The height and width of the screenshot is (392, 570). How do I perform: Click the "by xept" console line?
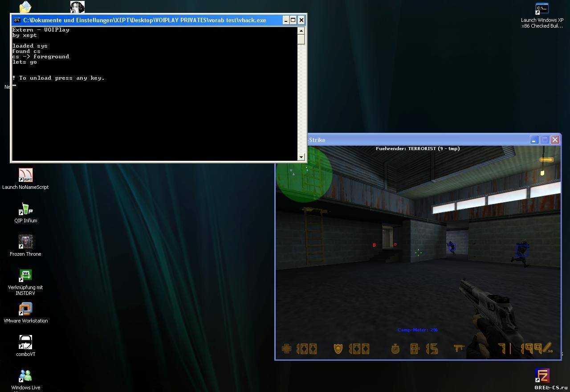[25, 35]
